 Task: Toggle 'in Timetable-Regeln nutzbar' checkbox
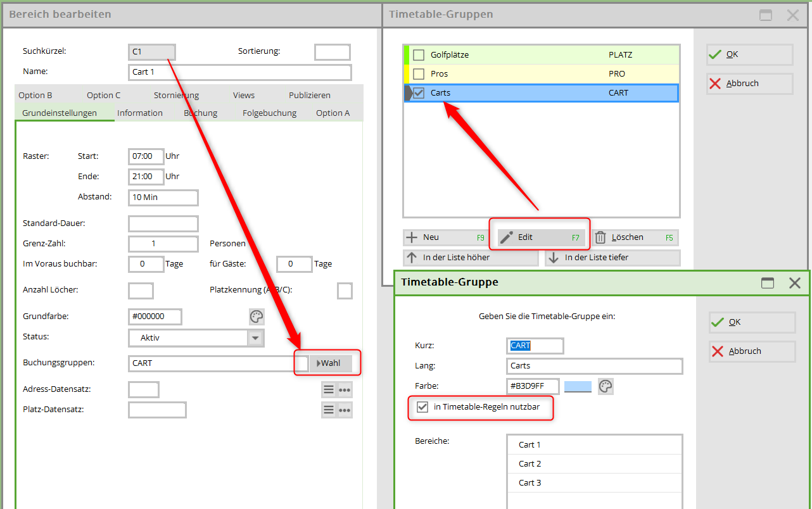click(422, 407)
